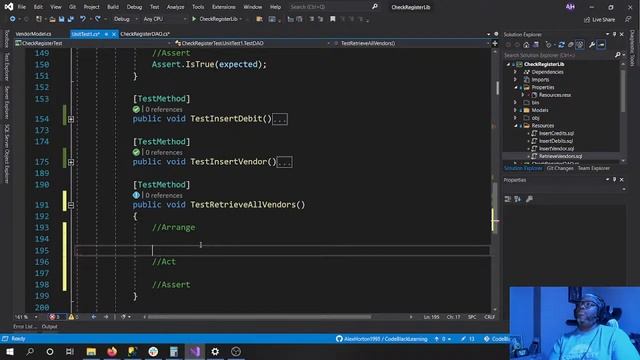This screenshot has width=640, height=360.
Task: Click the bookmark toolbar icon
Action: 333,19
